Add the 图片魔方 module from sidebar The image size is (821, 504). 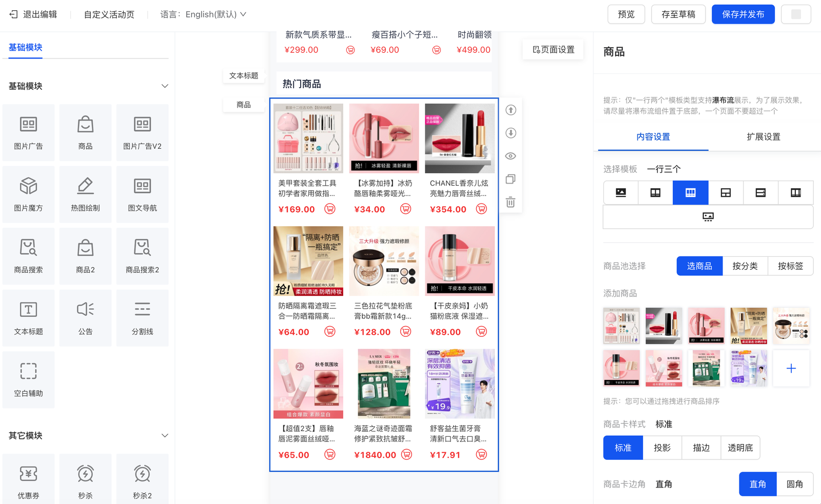click(28, 194)
